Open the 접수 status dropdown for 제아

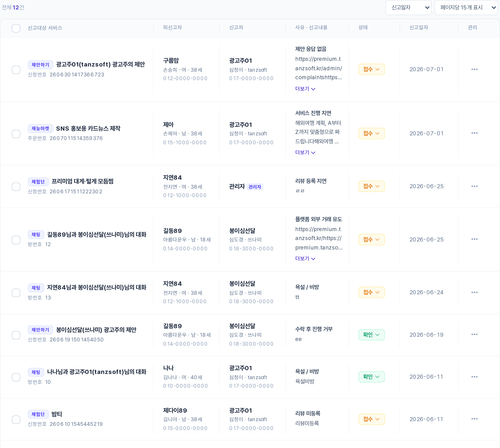(371, 133)
